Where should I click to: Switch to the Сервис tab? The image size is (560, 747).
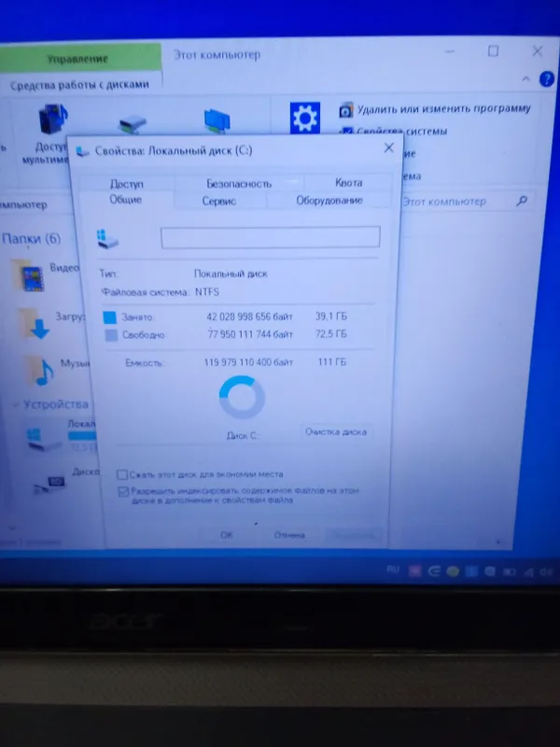[x=219, y=201]
